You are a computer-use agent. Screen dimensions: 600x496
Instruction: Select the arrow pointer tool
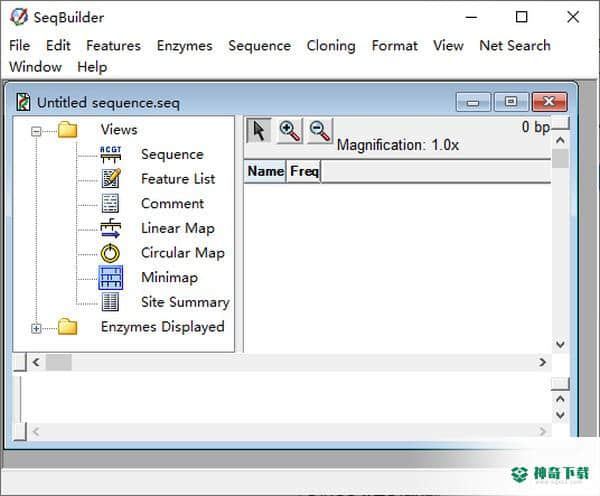(259, 131)
